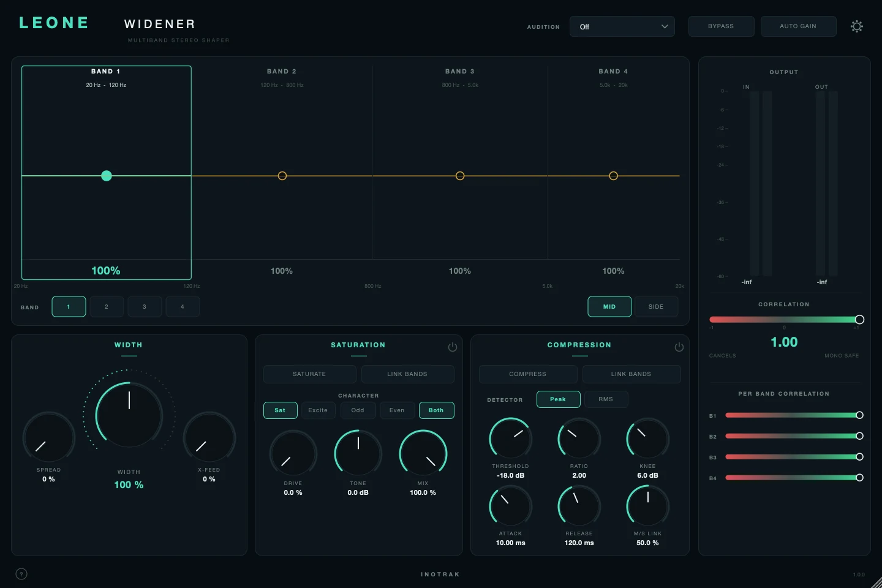
Task: Enable Auto Gain
Action: (798, 26)
